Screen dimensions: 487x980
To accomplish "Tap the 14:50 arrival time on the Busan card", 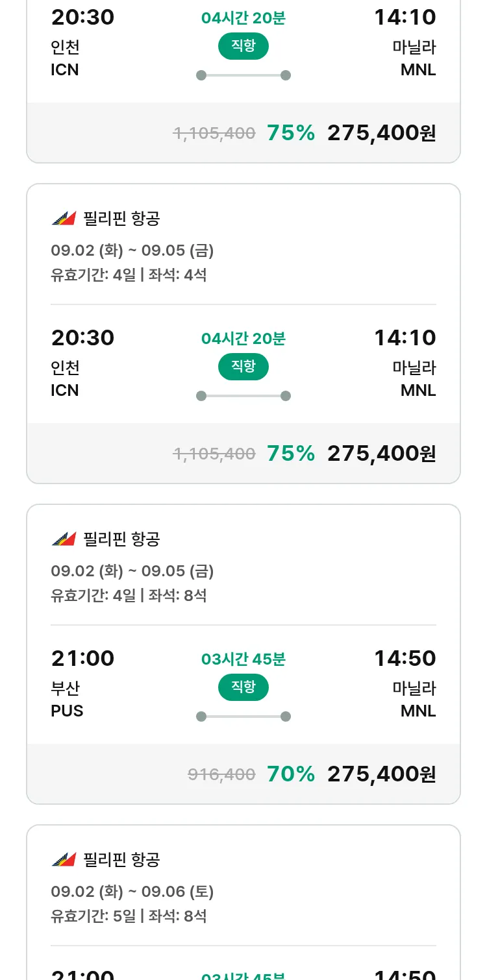I will 405,658.
